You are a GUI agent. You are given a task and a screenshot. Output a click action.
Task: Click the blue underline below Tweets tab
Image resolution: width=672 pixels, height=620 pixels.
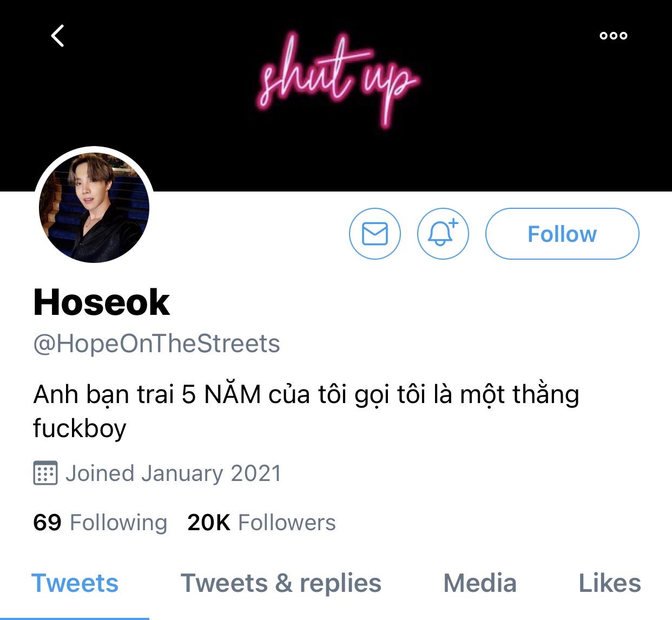pos(75,618)
